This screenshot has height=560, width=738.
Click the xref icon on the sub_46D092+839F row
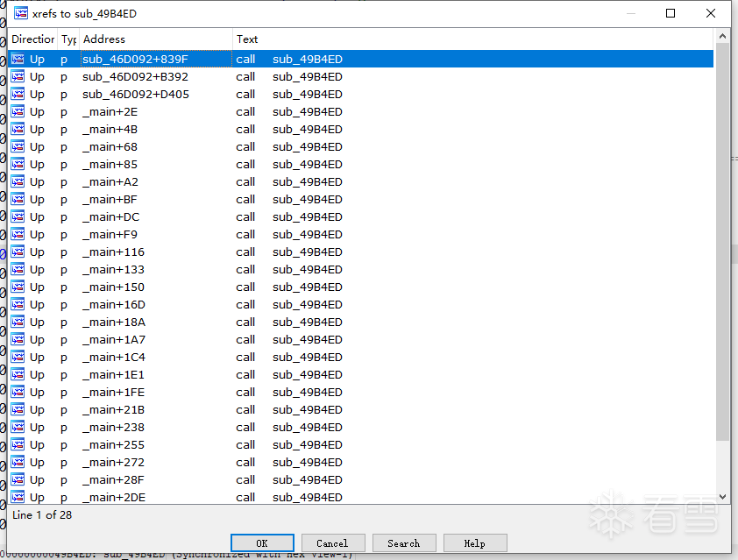pyautogui.click(x=18, y=59)
